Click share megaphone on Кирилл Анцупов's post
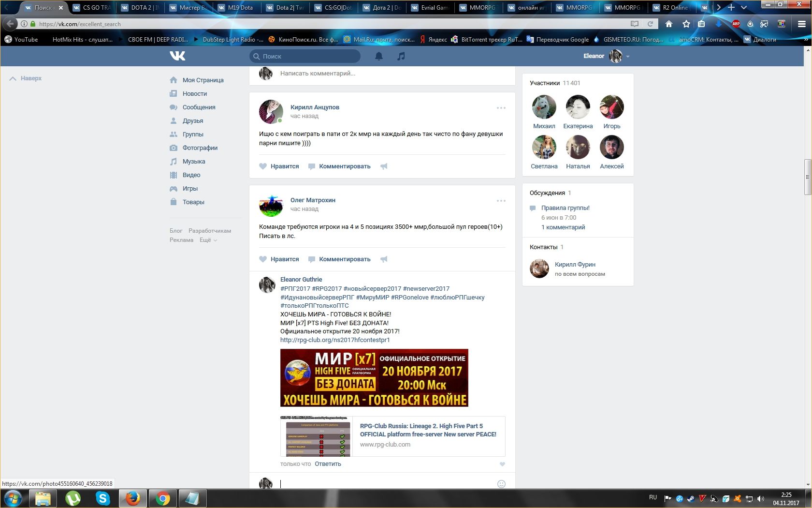The image size is (812, 508). 384,166
